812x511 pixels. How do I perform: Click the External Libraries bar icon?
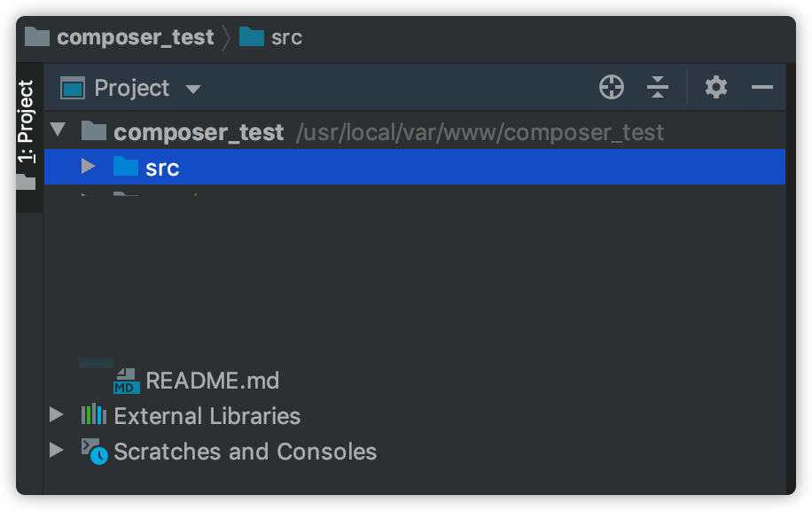coord(93,415)
